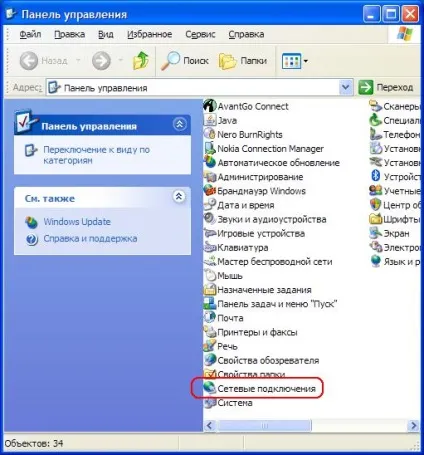Click the Переход go button

pyautogui.click(x=386, y=87)
